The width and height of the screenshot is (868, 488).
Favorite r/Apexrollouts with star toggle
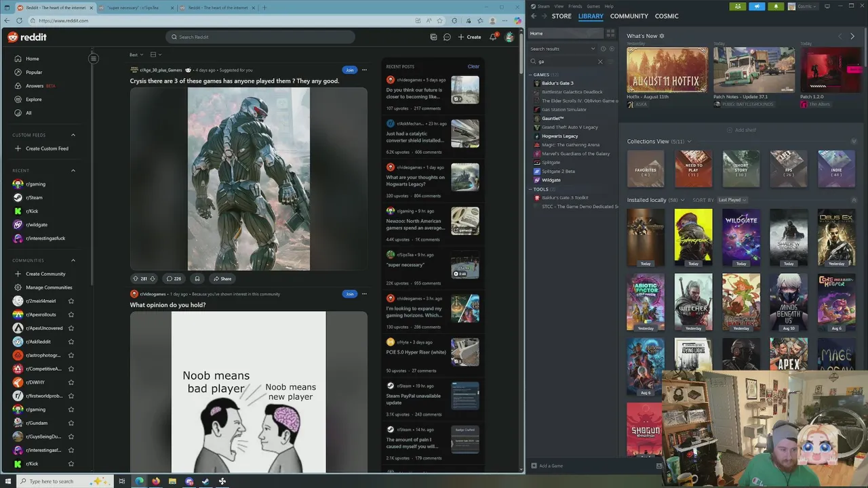tap(71, 314)
